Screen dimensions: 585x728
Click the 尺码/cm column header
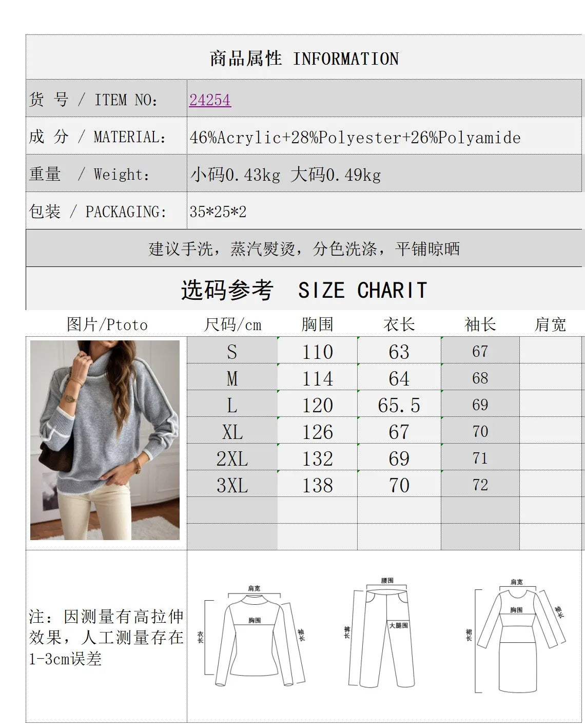(232, 324)
